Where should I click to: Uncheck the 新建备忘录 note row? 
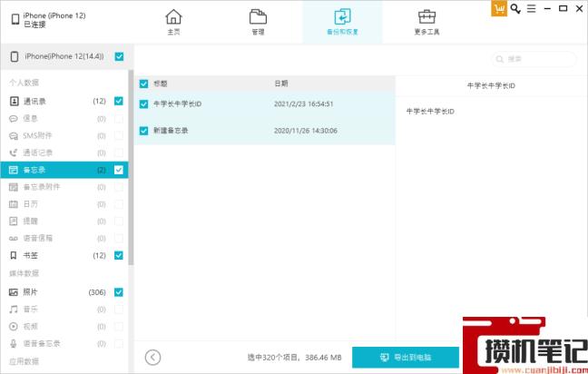pos(143,131)
